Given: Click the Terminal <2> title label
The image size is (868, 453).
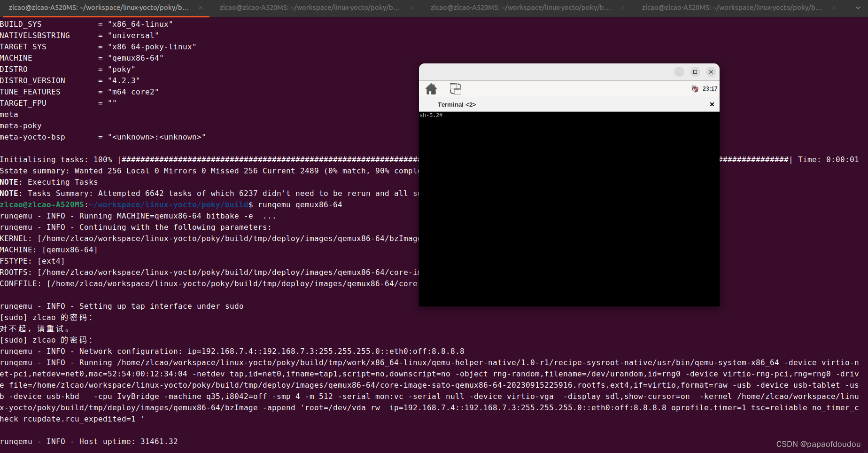Looking at the screenshot, I should pyautogui.click(x=456, y=104).
